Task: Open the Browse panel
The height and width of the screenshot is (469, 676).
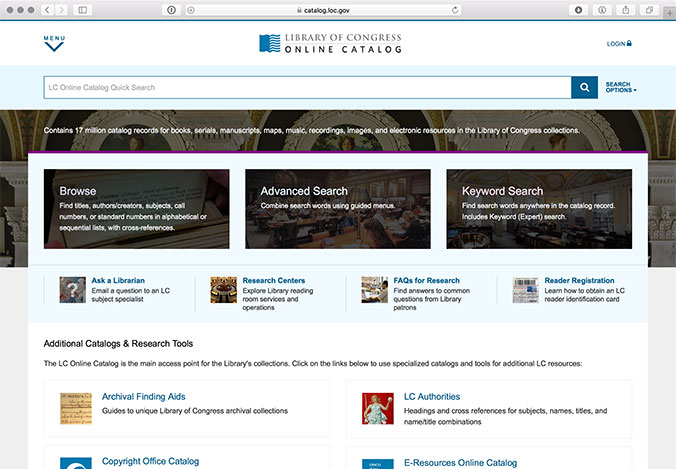Action: 136,208
